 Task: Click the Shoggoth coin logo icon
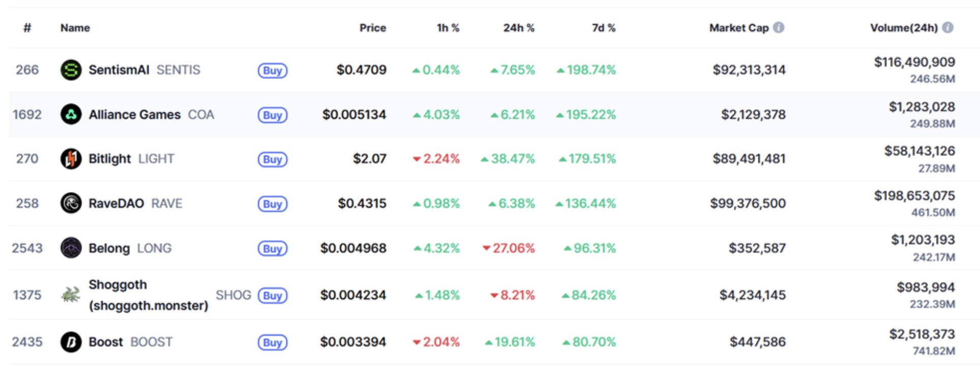[71, 295]
